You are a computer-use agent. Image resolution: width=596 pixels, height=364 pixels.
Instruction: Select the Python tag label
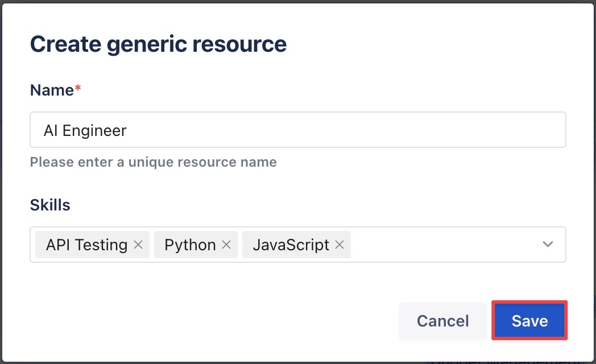(190, 245)
